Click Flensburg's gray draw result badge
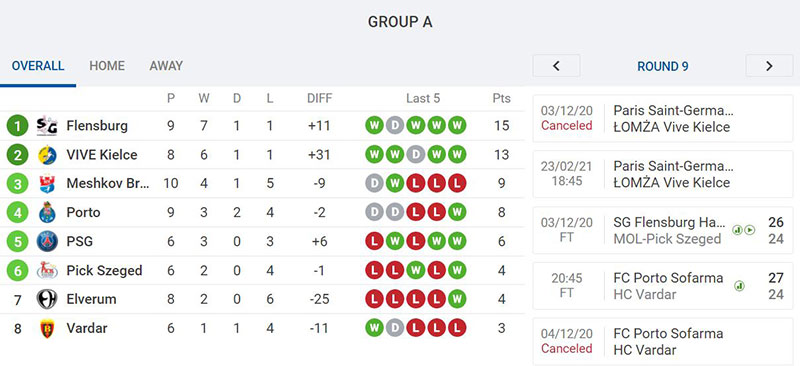Viewport: 800px width, 366px height. tap(395, 126)
